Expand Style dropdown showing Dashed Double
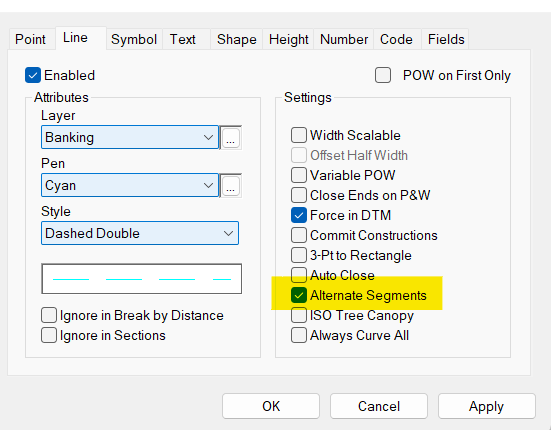This screenshot has height=430, width=551. pyautogui.click(x=140, y=233)
